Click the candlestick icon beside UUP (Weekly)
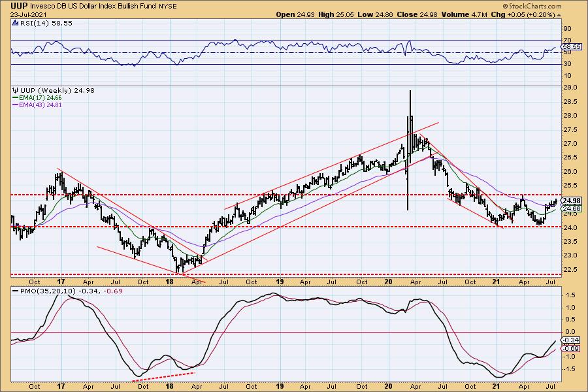 [x=16, y=90]
